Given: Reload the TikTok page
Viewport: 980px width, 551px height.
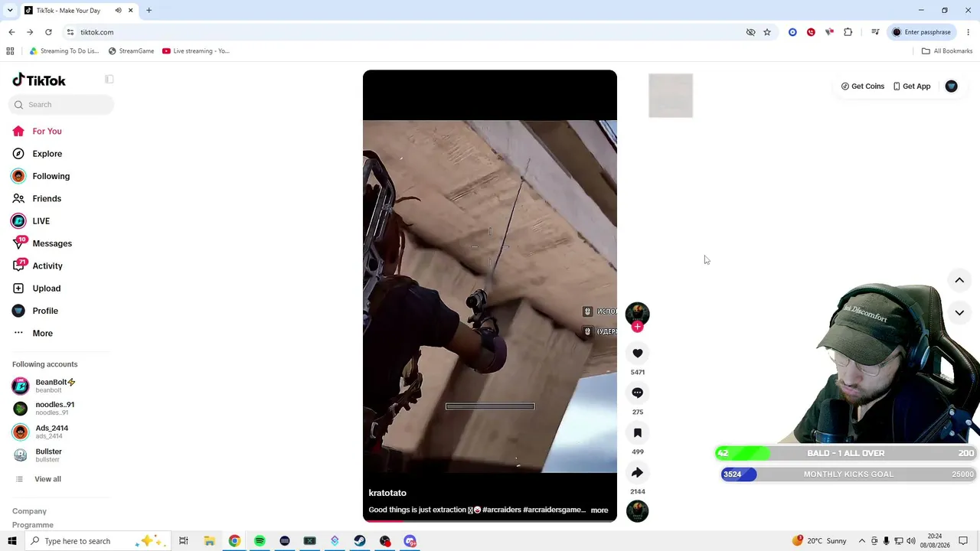Looking at the screenshot, I should click(x=48, y=32).
